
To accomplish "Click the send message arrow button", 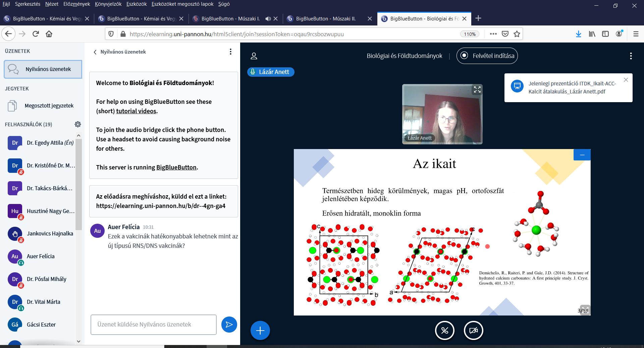I will tap(229, 325).
